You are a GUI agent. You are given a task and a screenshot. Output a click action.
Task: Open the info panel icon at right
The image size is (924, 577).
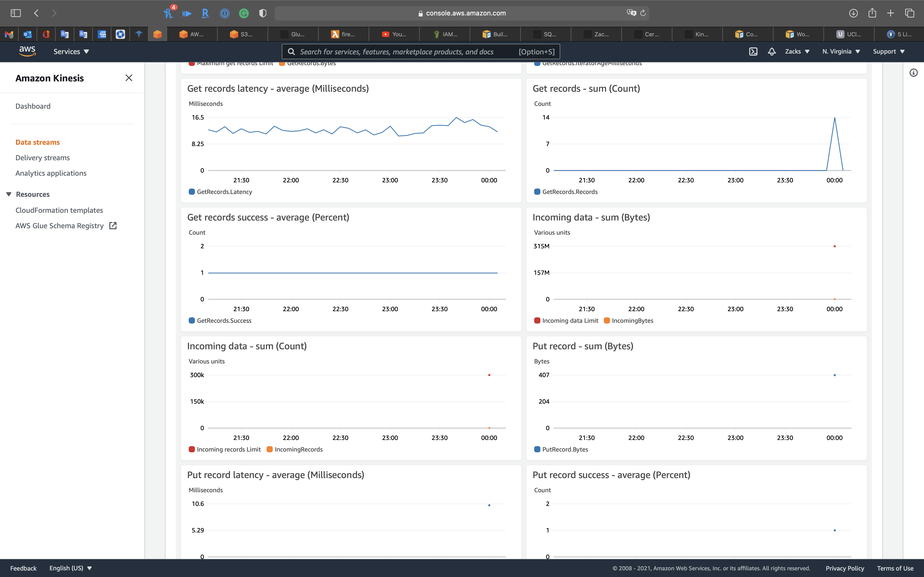[x=913, y=72]
